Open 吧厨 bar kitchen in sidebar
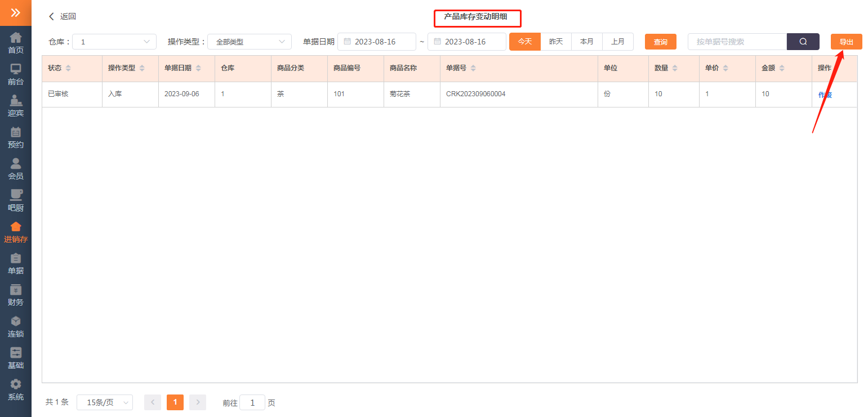868x417 pixels. point(16,201)
